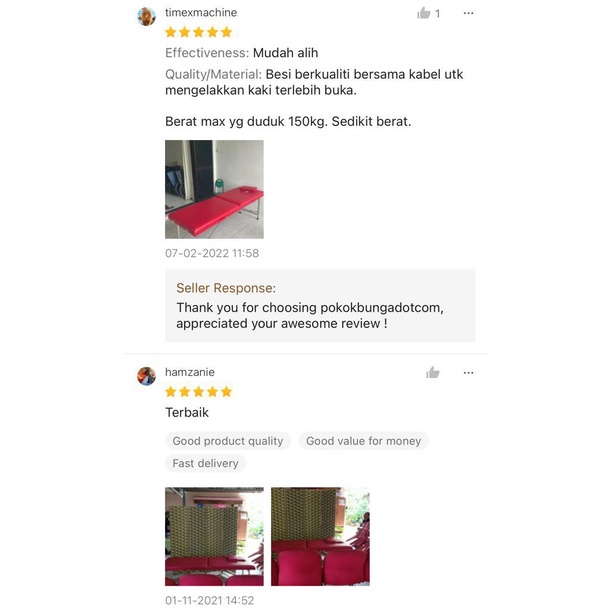Open three-dot menu on hamzanie's review

[468, 373]
